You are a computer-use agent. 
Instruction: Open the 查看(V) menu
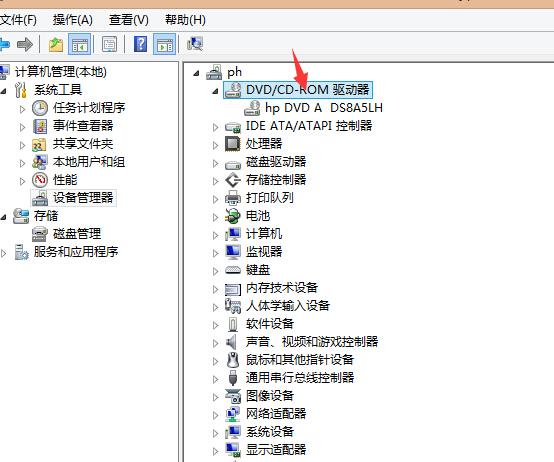pos(129,20)
